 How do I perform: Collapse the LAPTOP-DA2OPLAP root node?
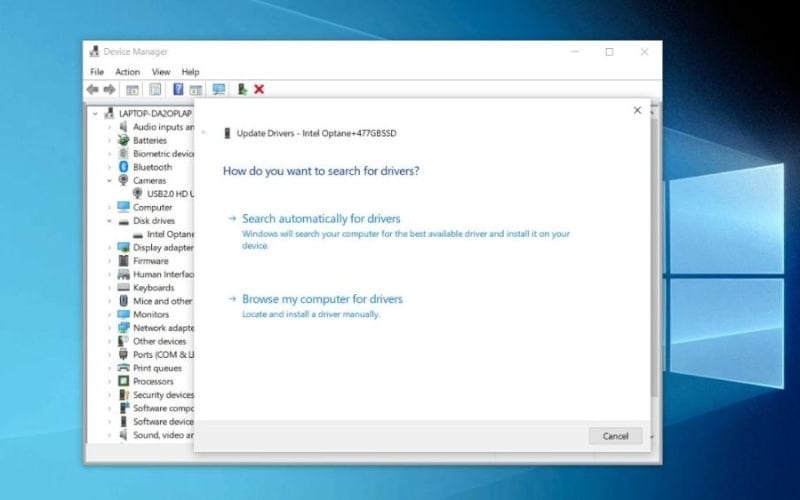point(95,114)
